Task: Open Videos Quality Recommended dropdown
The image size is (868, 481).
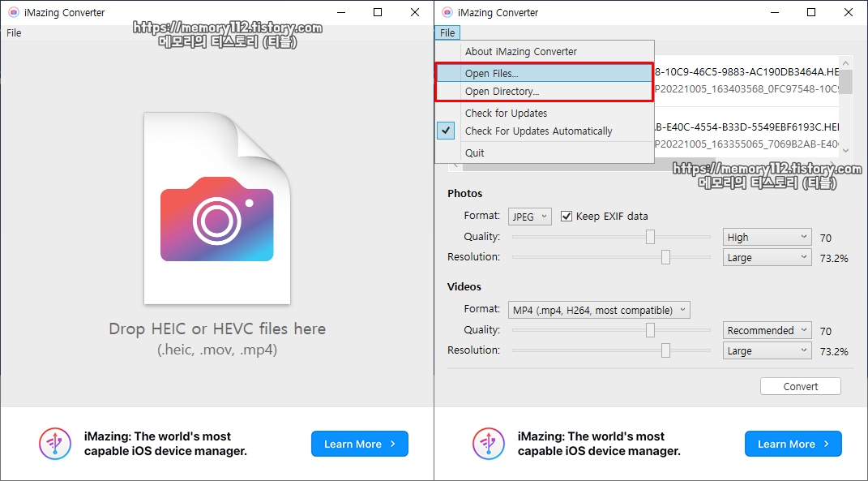Action: [768, 330]
